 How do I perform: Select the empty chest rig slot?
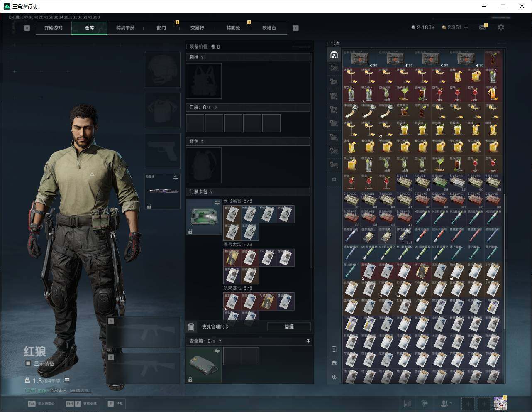[x=204, y=81]
